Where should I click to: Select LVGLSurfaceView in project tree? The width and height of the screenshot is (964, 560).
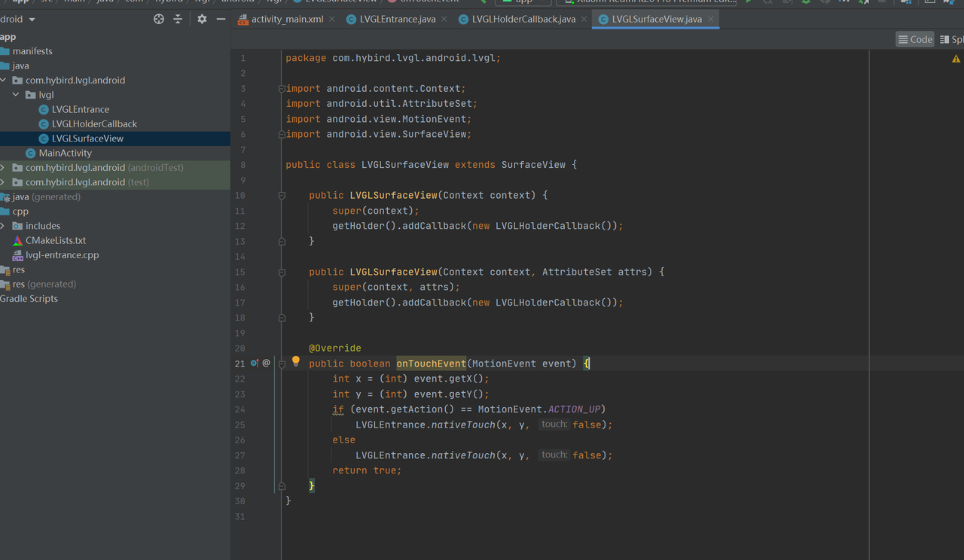point(87,138)
